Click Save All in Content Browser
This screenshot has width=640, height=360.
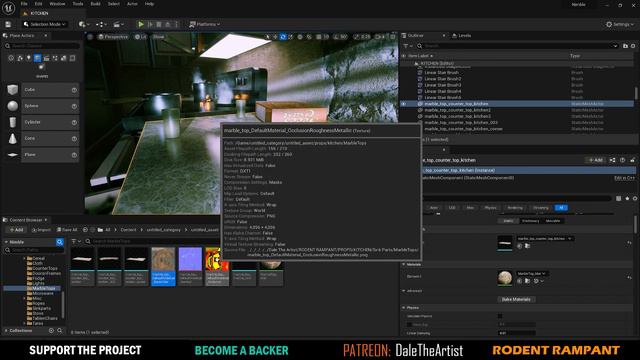click(67, 230)
